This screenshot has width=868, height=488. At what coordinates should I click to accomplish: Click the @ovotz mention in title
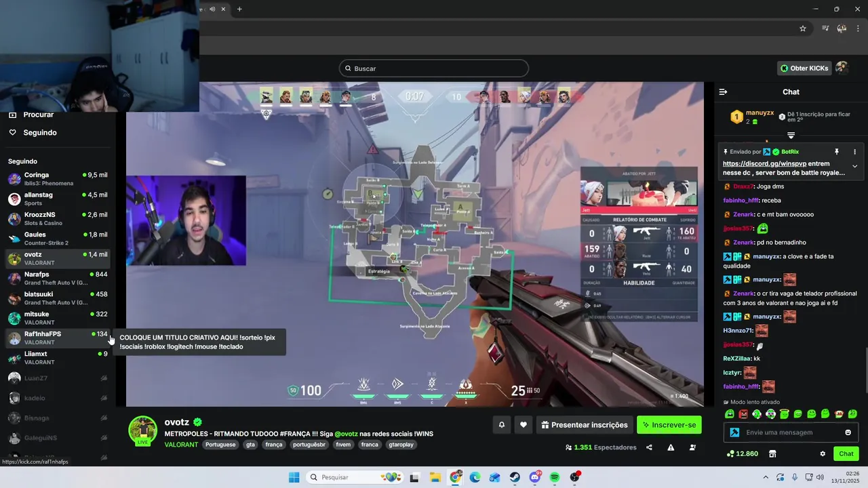(x=346, y=434)
